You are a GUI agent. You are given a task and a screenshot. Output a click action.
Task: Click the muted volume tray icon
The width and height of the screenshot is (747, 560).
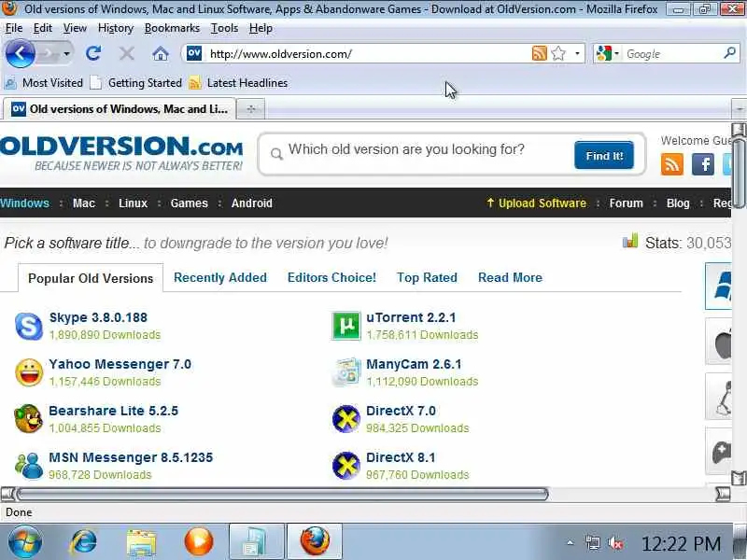point(615,543)
